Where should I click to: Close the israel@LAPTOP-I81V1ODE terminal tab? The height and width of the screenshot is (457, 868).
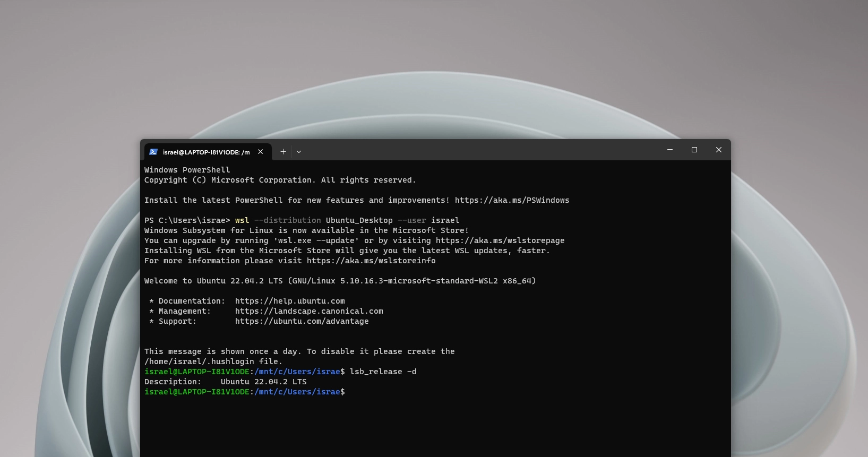pos(261,152)
